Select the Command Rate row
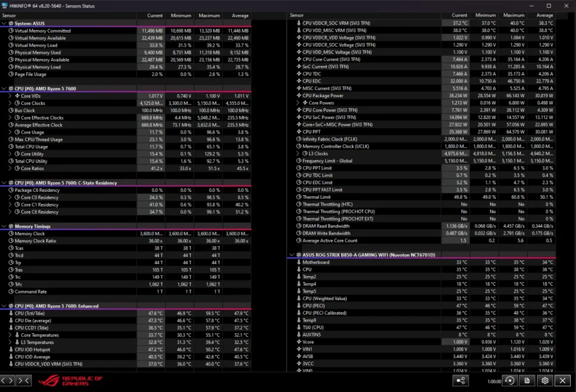Image resolution: width=576 pixels, height=392 pixels. click(x=125, y=292)
